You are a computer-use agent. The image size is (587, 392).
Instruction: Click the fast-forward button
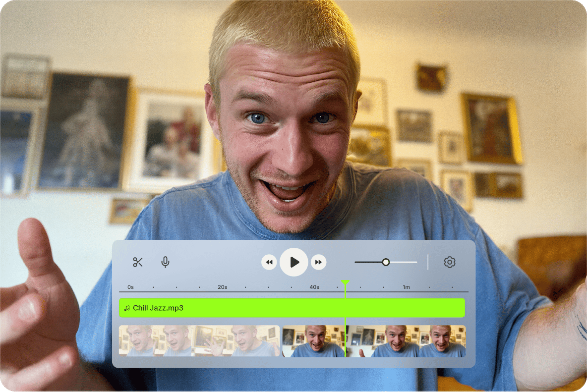(x=319, y=262)
